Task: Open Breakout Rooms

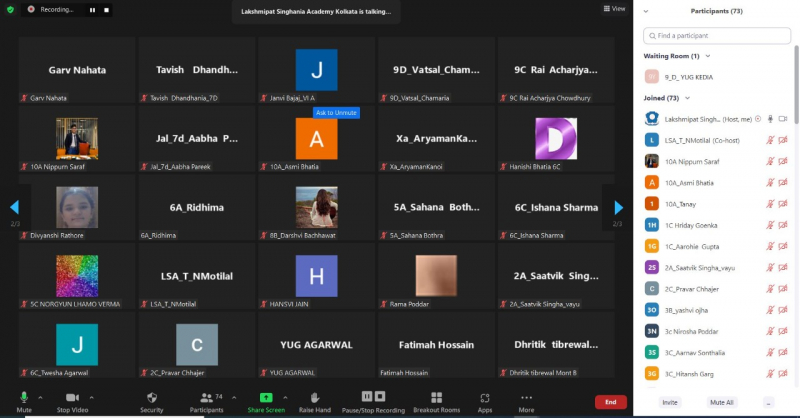Action: [436, 397]
